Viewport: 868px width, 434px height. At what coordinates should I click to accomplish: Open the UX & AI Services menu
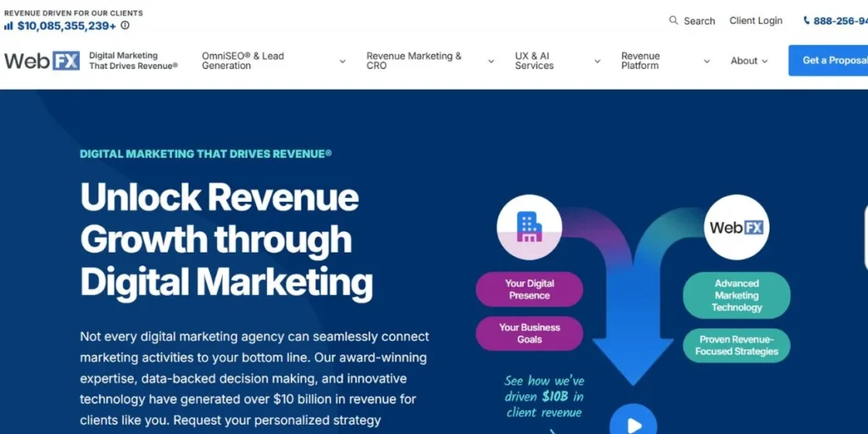point(534,61)
